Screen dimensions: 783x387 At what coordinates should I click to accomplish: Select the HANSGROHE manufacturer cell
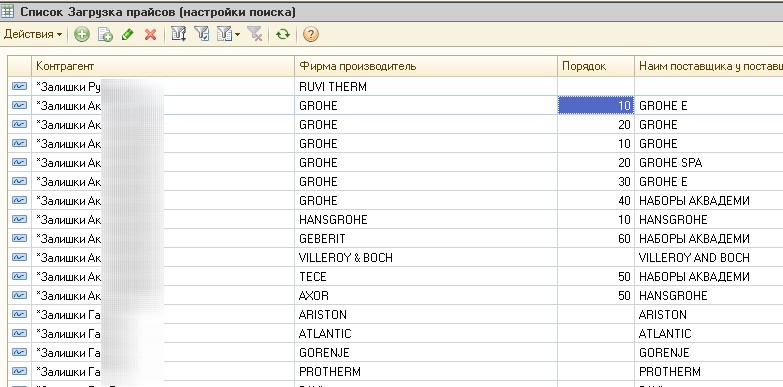click(x=426, y=219)
